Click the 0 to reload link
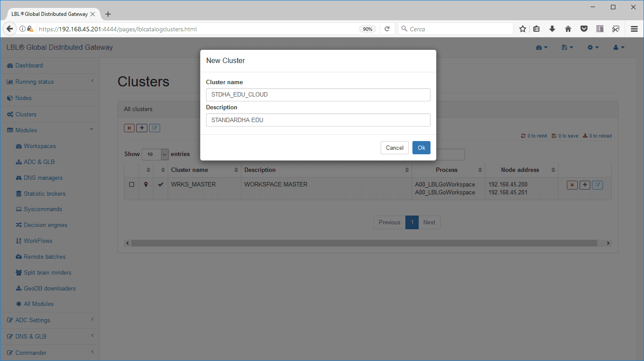This screenshot has width=644, height=361. tap(597, 136)
